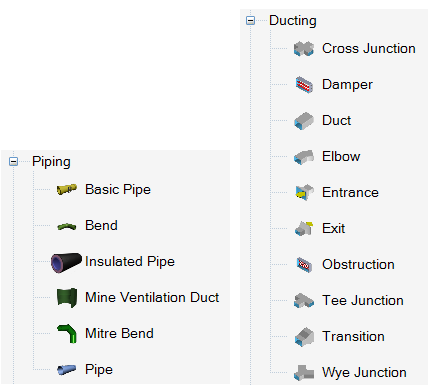Select the Piping category label

51,162
